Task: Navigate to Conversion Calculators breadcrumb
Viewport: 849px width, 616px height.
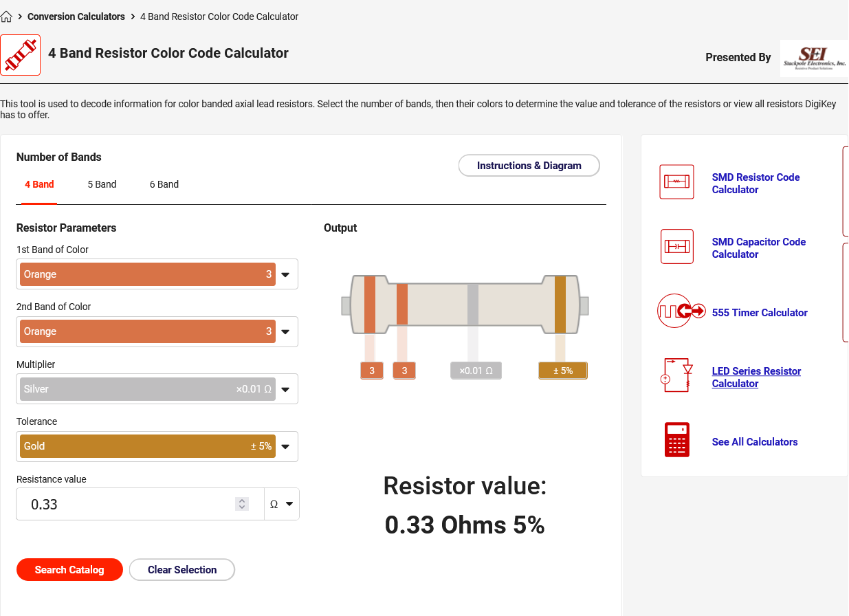Action: pos(76,16)
